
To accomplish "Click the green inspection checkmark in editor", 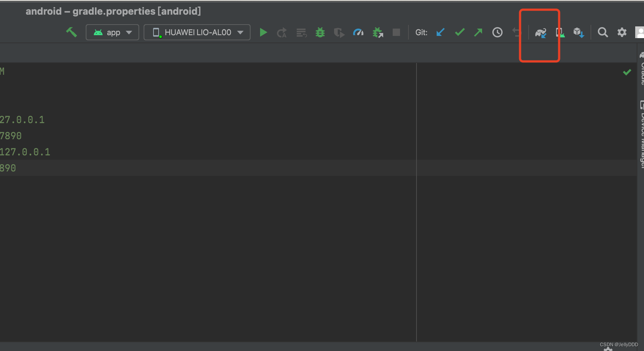I will click(x=627, y=72).
